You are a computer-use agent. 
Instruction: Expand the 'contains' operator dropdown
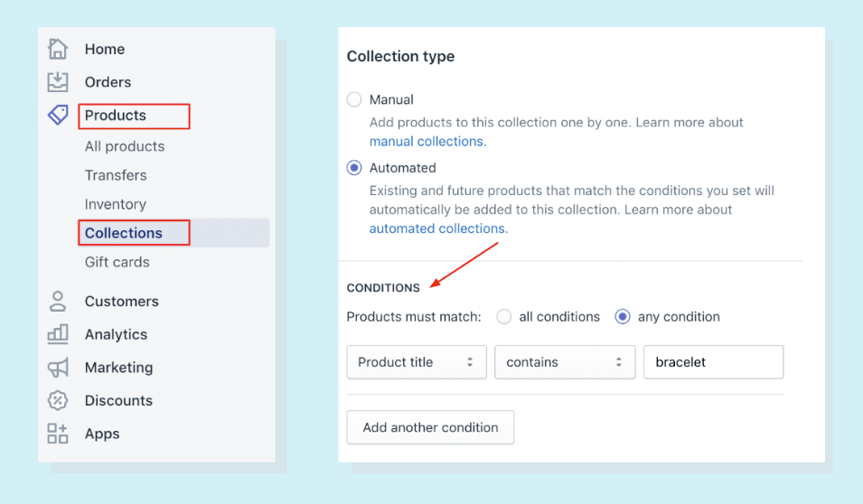coord(565,362)
